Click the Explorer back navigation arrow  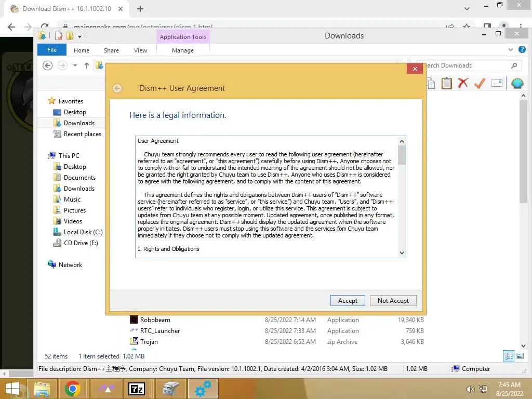47,65
